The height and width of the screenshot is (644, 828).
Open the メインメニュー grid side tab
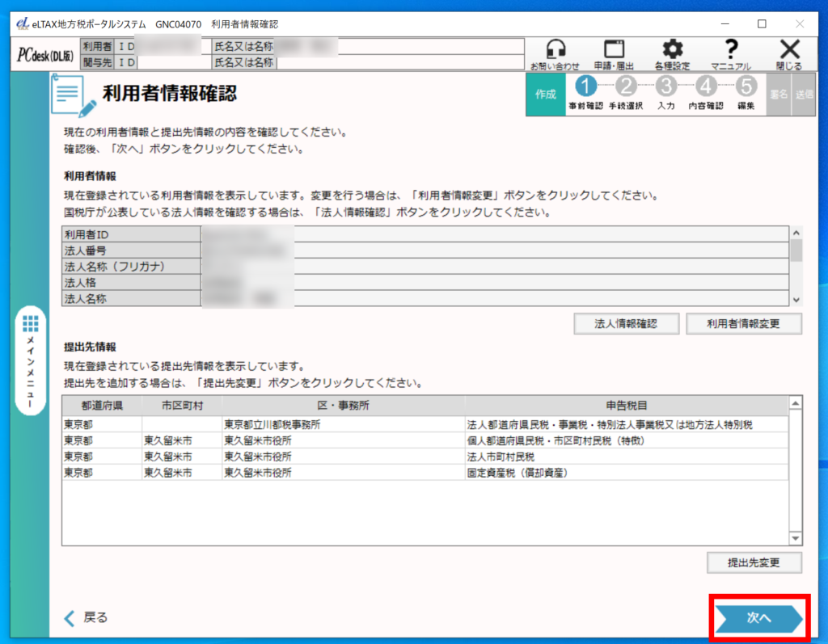tap(31, 360)
